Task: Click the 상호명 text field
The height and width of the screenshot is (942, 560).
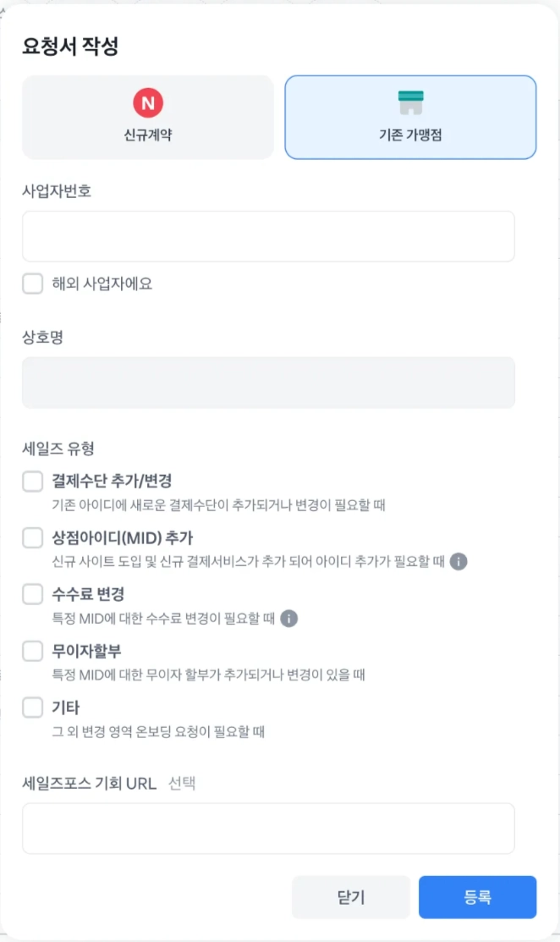Action: coord(268,383)
